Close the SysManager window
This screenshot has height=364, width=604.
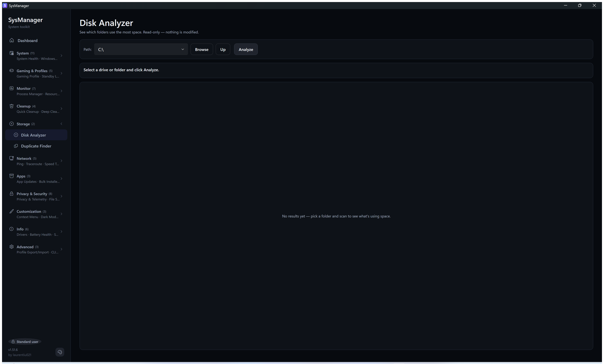[594, 5]
